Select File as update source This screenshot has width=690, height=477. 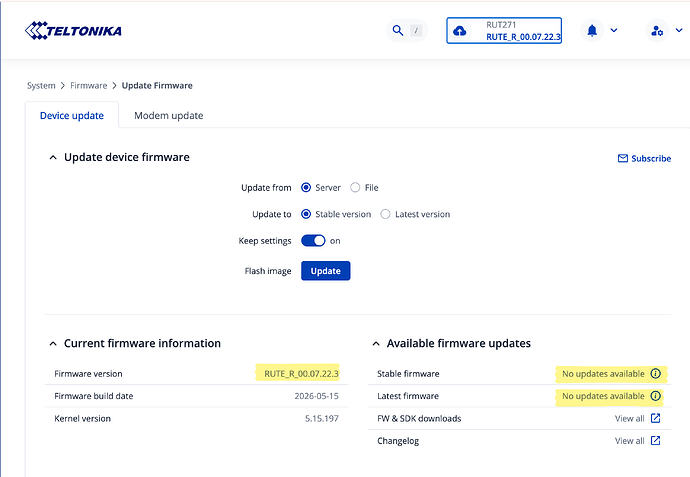(x=355, y=187)
